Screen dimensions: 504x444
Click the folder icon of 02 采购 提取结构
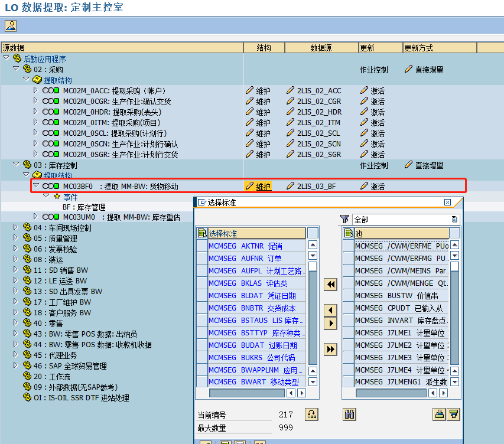tap(37, 80)
